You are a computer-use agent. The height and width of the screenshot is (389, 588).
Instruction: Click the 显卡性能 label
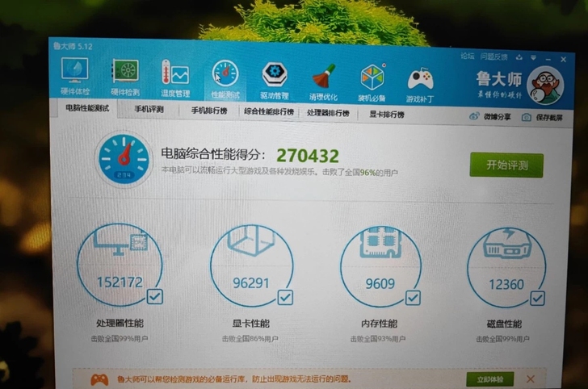click(x=251, y=324)
